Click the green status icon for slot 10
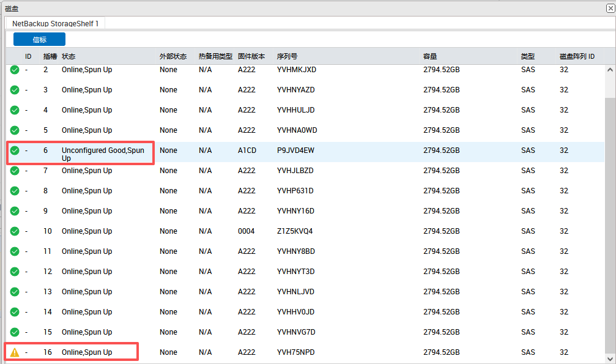 tap(15, 231)
